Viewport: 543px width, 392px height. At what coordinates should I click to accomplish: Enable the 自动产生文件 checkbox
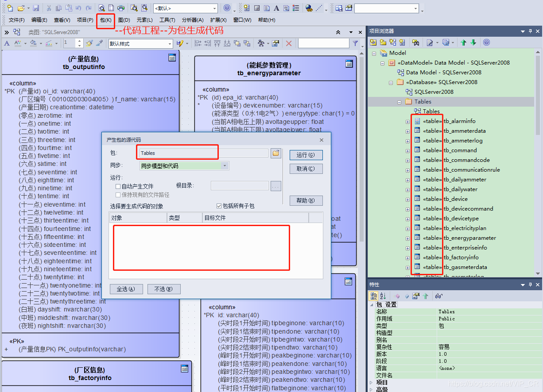pyautogui.click(x=118, y=187)
